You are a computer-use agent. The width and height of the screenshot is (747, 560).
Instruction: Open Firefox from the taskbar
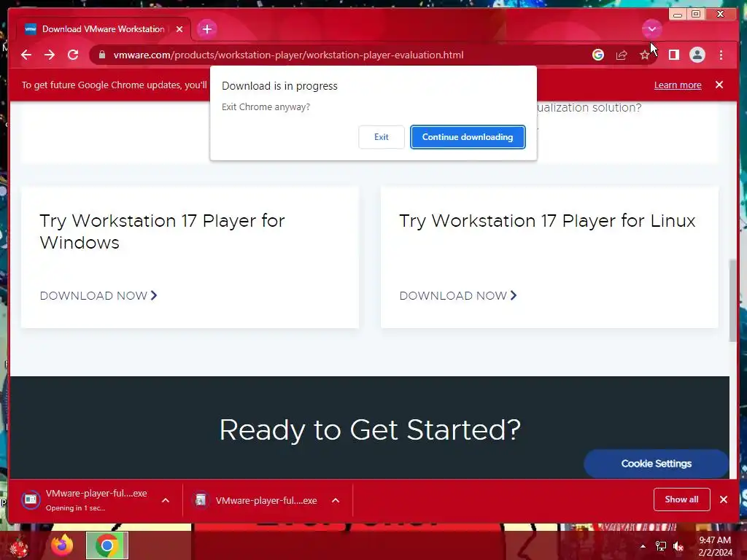(x=62, y=545)
